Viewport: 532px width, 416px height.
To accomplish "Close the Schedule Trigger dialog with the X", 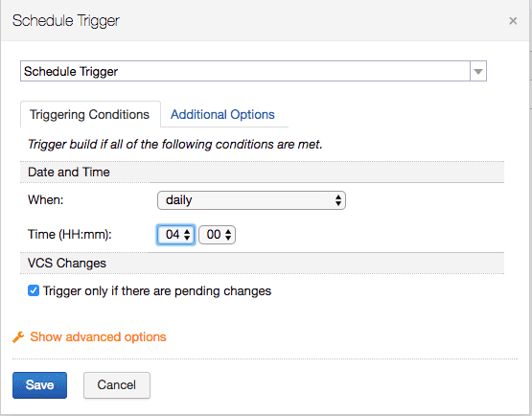I will coord(513,21).
